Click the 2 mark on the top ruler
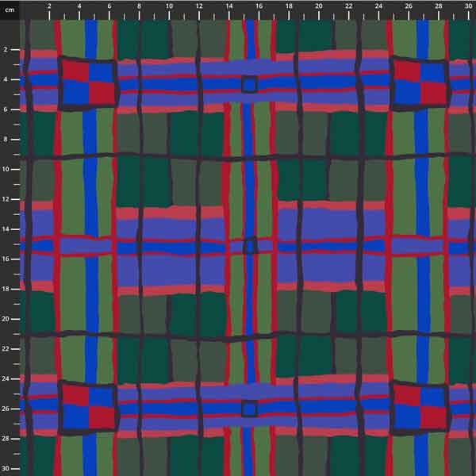476x476 pixels. [50, 6]
